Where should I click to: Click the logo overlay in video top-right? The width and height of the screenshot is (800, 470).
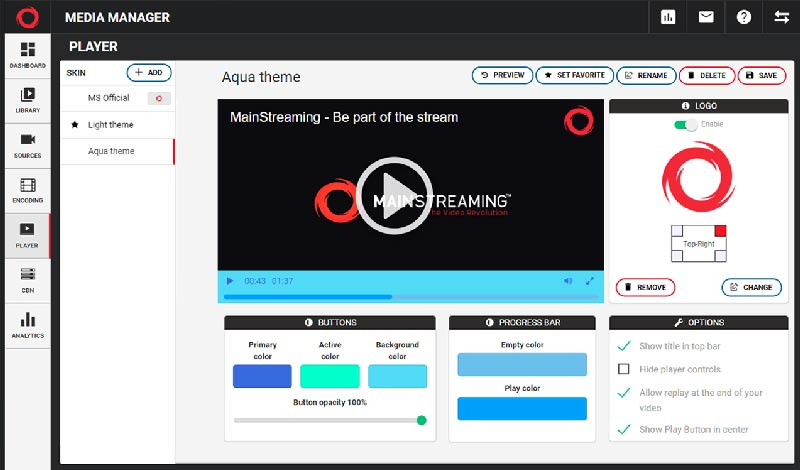pos(579,120)
